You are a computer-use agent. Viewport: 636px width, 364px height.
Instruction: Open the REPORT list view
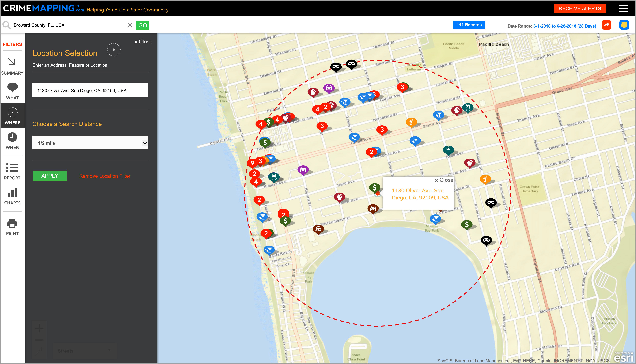[12, 172]
